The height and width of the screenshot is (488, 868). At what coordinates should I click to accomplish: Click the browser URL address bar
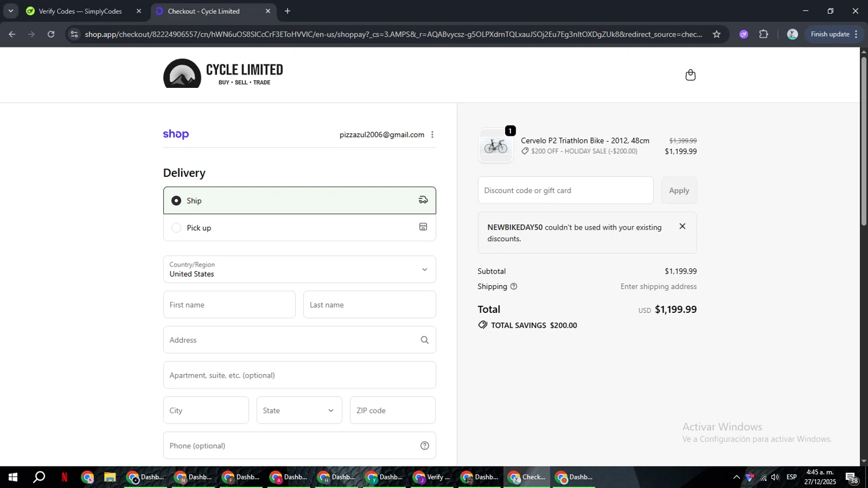coord(393,34)
